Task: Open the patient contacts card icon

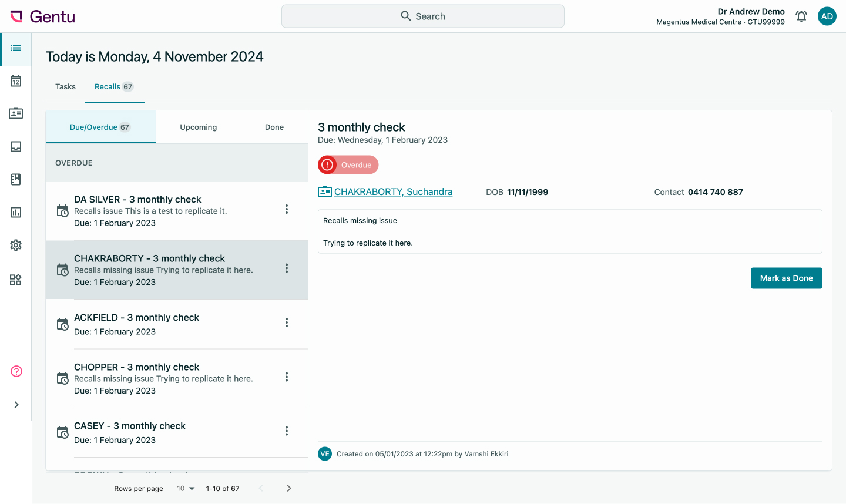Action: point(16,113)
